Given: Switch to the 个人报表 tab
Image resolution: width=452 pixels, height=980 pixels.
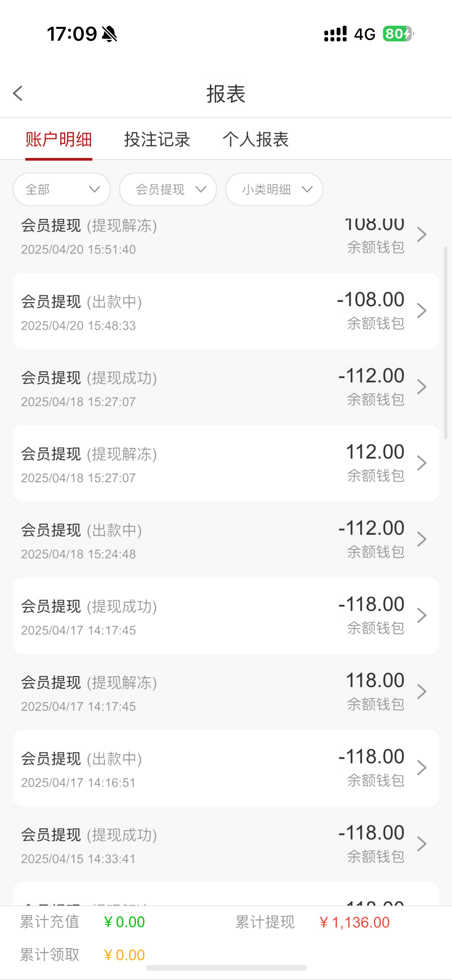Looking at the screenshot, I should click(256, 139).
